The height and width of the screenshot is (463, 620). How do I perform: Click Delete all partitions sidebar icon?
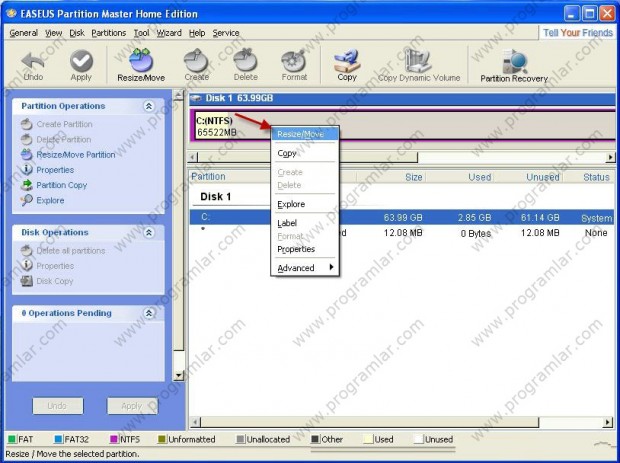coord(26,250)
